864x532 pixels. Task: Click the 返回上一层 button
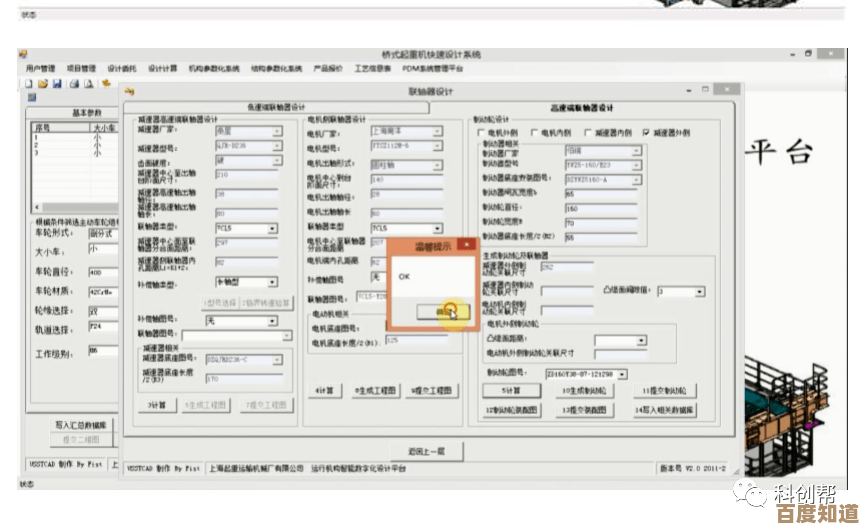point(426,449)
